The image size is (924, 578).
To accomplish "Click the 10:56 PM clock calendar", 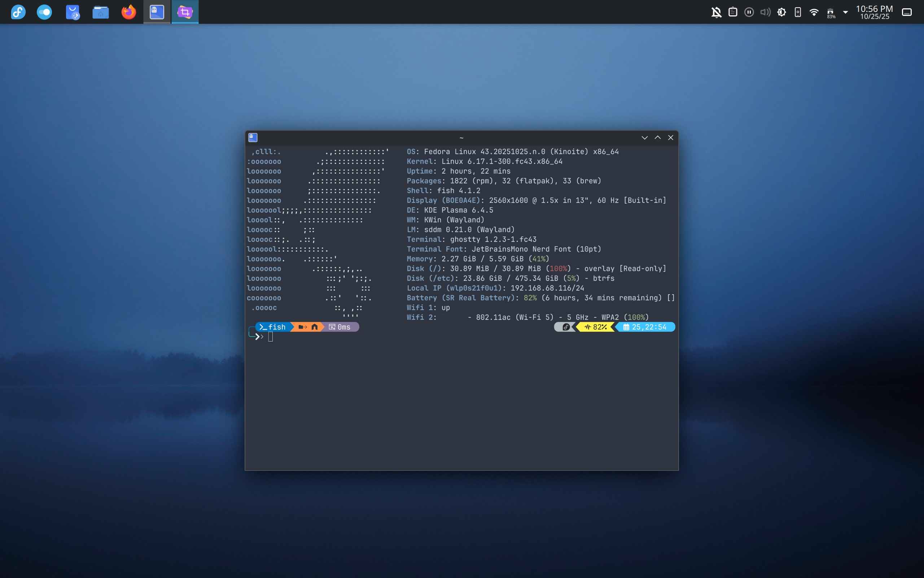I will click(x=874, y=12).
